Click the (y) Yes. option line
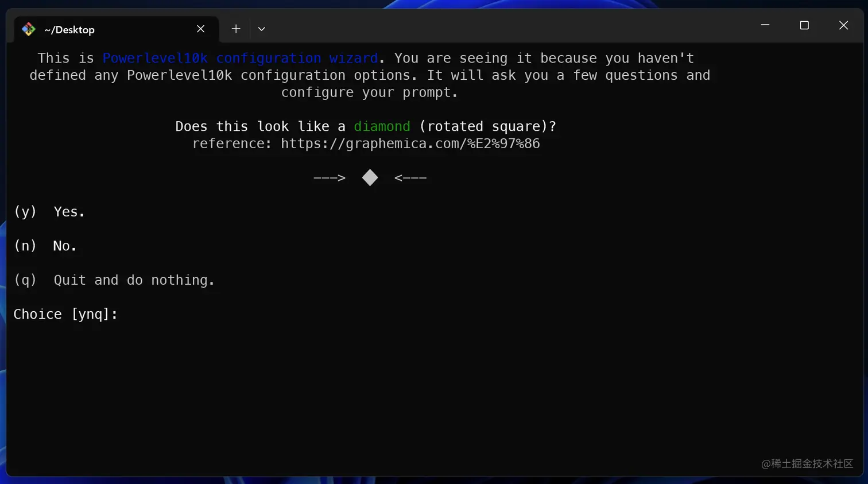This screenshot has height=484, width=868. (49, 212)
